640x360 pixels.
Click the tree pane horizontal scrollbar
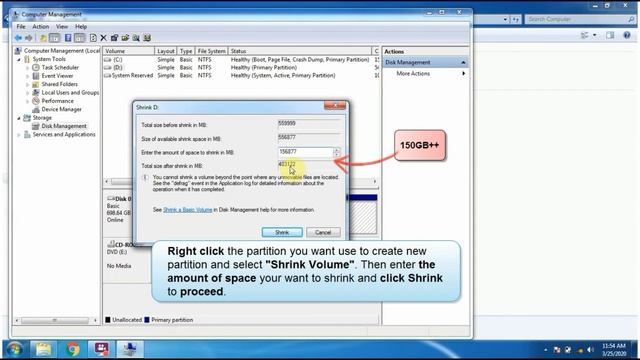point(55,320)
